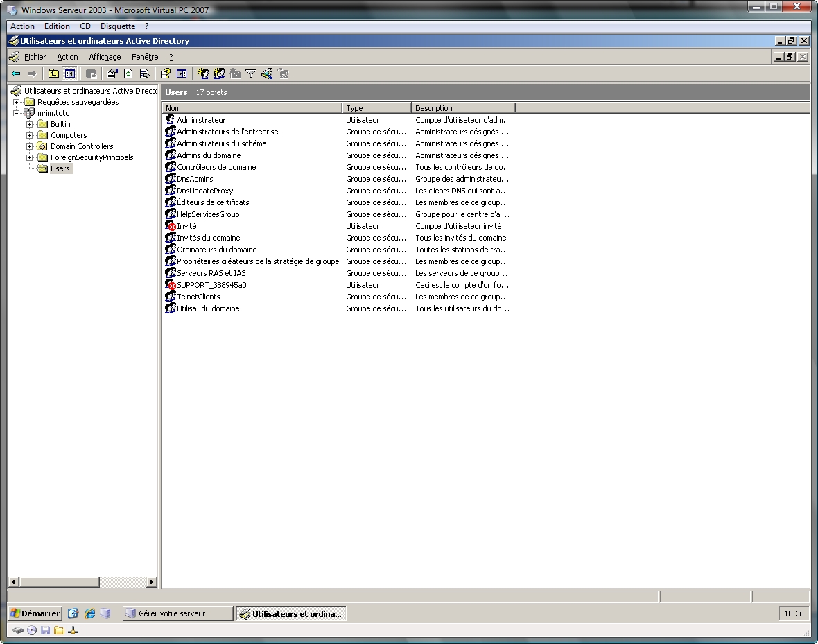Click the Export List toolbar icon
Screen dimensions: 818x644
(x=144, y=73)
